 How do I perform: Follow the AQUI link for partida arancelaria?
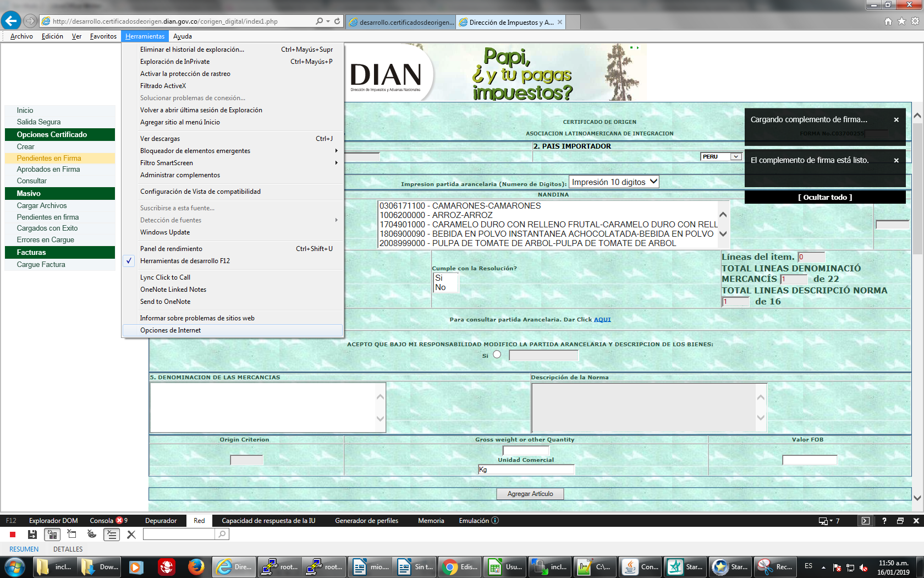[x=602, y=320]
